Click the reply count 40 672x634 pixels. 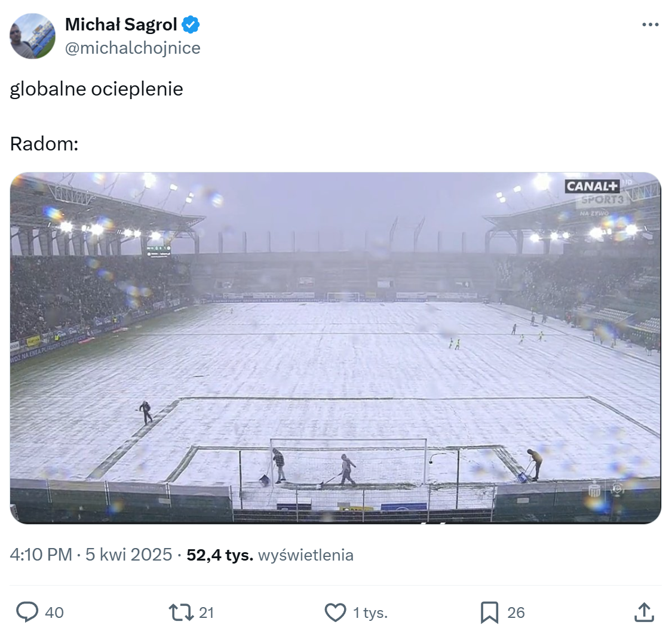tap(54, 613)
